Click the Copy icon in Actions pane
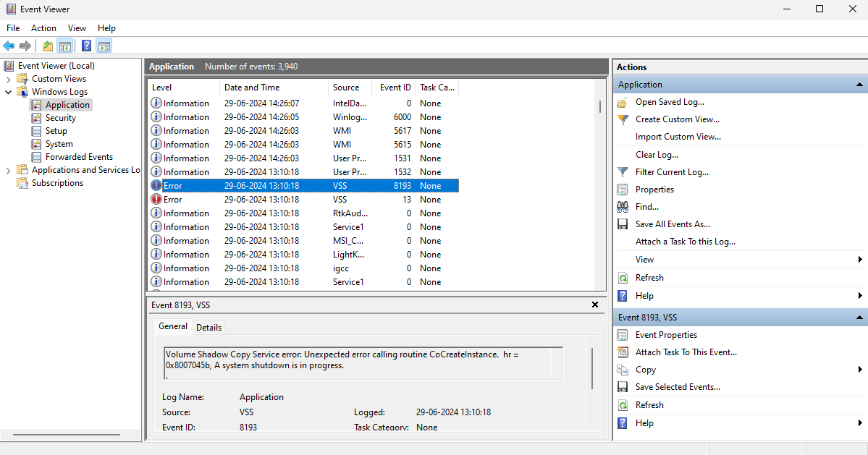 coord(623,370)
